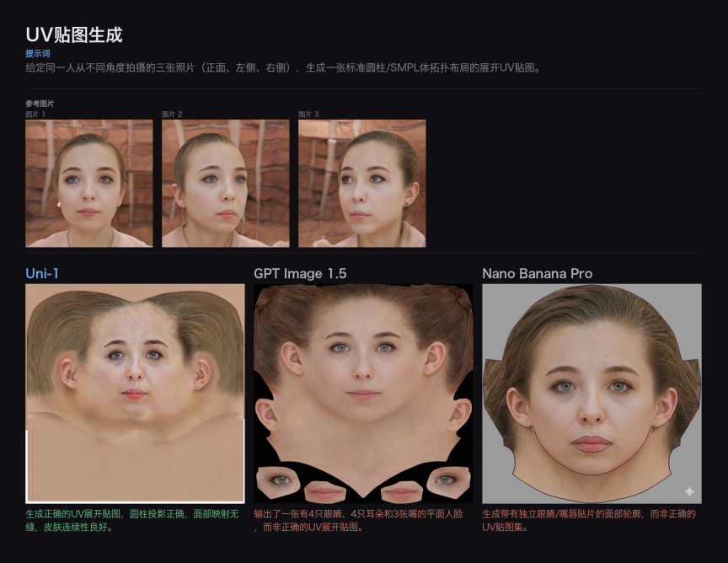Click the orange evaluation text under Nano Banana Pro

[x=590, y=520]
